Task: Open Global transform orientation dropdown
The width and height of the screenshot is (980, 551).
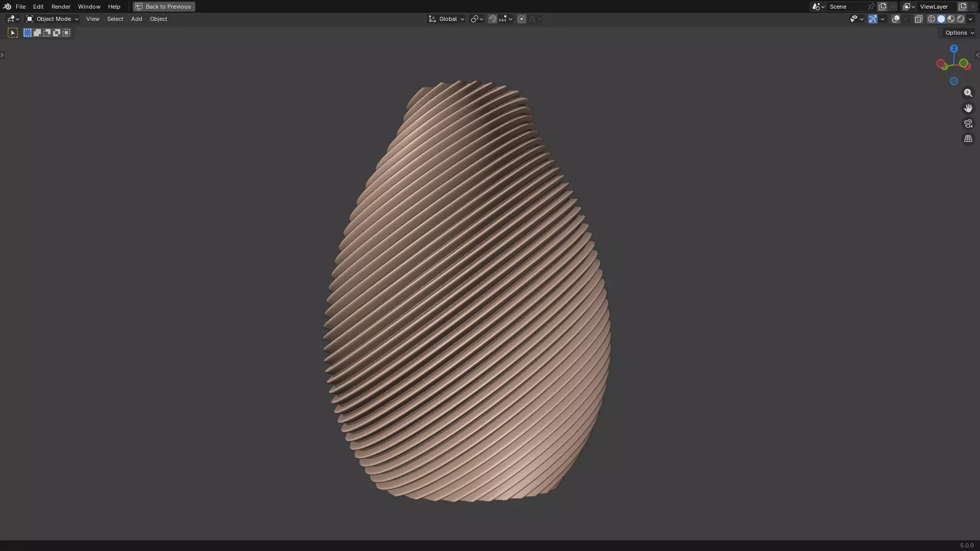Action: [x=447, y=19]
